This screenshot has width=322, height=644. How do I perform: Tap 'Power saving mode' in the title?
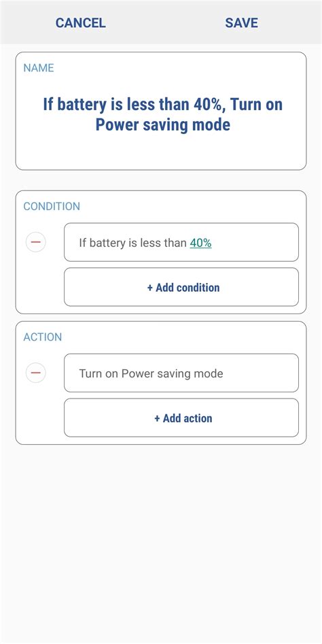(163, 124)
